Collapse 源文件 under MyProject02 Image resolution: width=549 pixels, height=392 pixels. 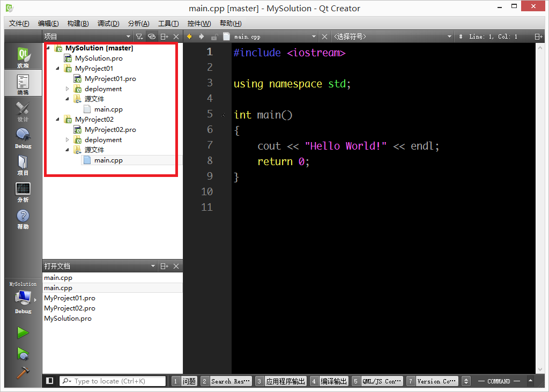tap(67, 150)
